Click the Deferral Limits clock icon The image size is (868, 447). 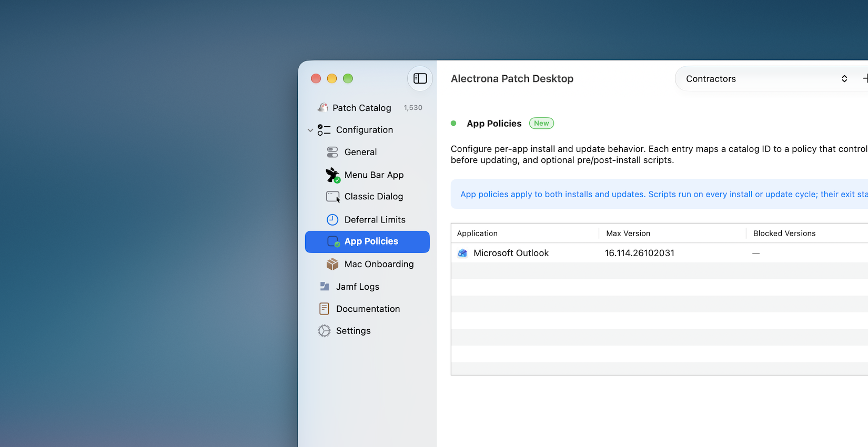point(332,219)
